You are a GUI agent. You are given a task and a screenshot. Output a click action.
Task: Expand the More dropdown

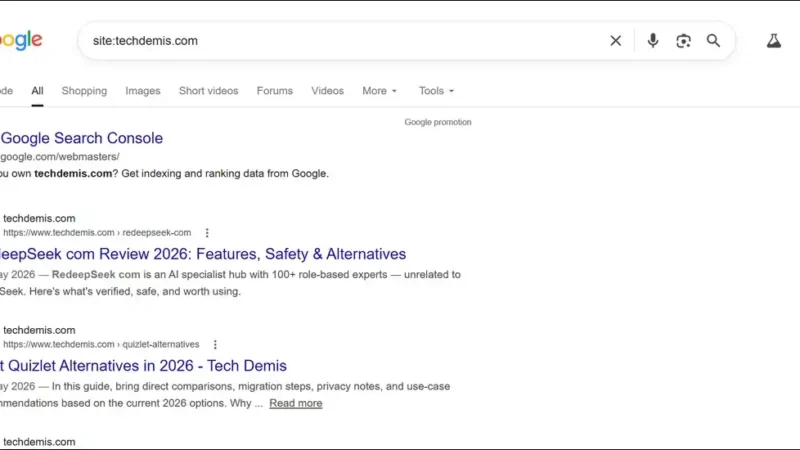[379, 91]
